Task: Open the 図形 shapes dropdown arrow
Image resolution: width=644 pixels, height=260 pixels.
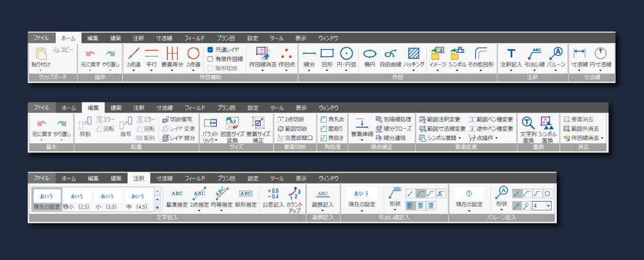Action: 327,71
